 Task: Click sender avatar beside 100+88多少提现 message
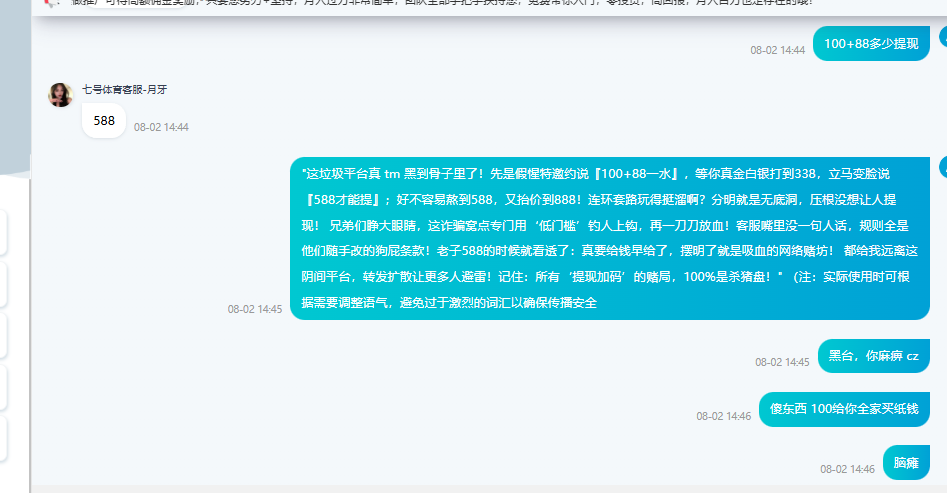coord(942,38)
